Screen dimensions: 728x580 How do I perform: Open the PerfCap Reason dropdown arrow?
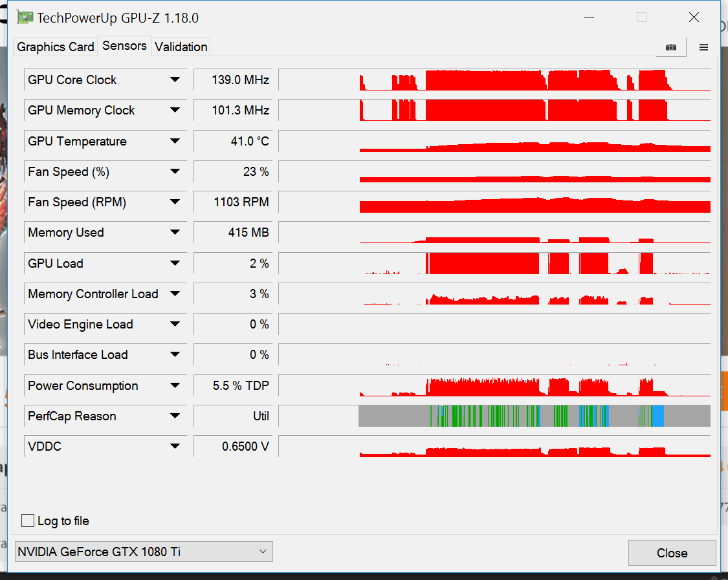[x=175, y=416]
